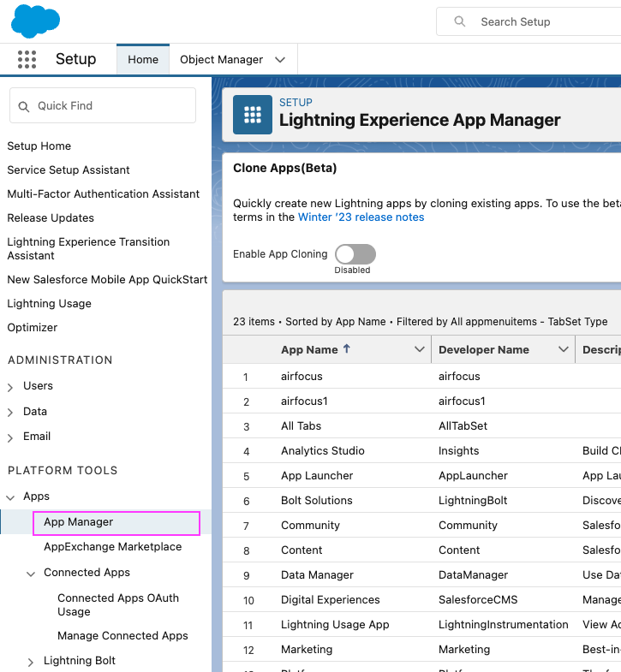Select the airfocus app name cell
Screen dimensions: 621x672
[302, 377]
